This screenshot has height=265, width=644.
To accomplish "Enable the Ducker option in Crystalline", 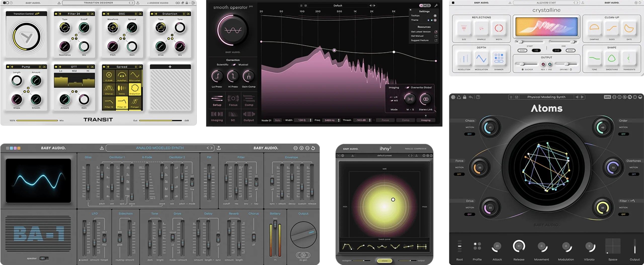I will pos(523,69).
